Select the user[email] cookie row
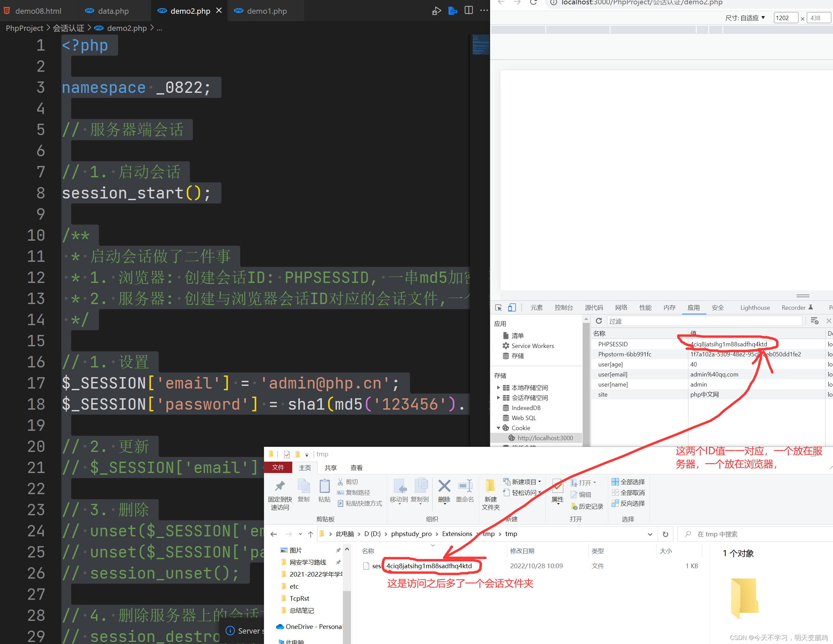The width and height of the screenshot is (833, 644). click(712, 374)
